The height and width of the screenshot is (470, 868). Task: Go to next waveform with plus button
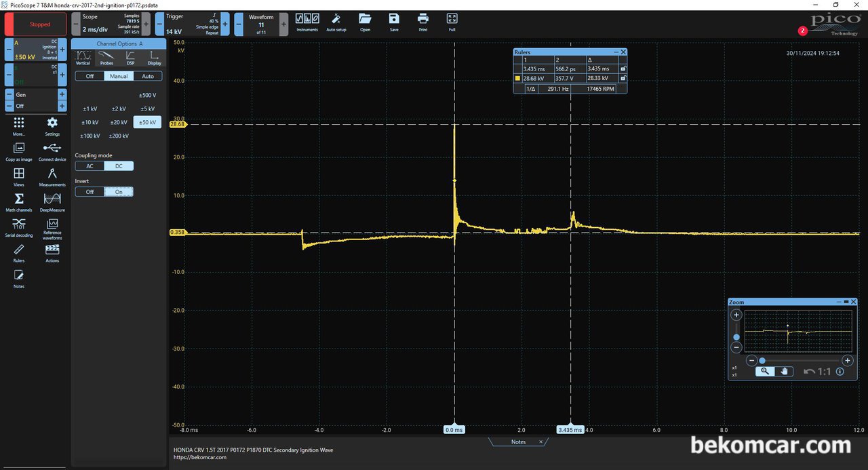[x=283, y=24]
